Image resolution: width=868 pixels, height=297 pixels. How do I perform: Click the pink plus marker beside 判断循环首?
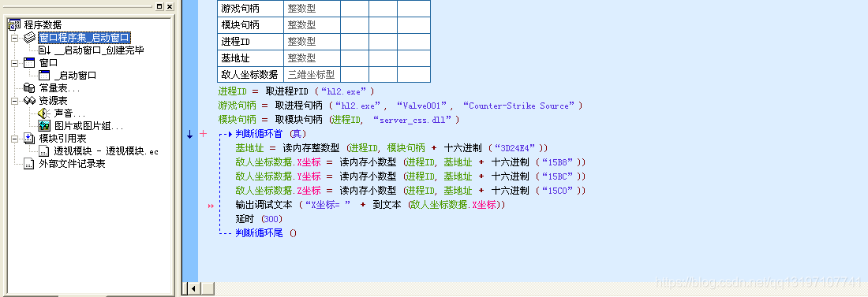[202, 134]
